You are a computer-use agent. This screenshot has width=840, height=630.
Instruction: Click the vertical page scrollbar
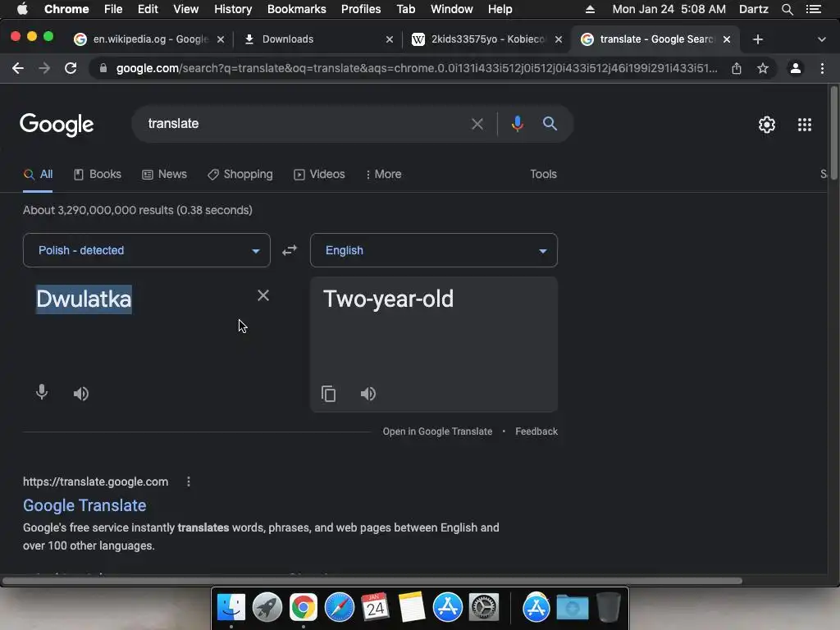click(x=833, y=134)
